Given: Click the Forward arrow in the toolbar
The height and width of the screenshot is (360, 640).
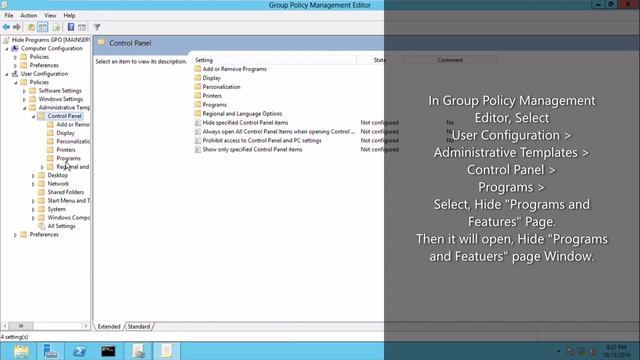Looking at the screenshot, I should pyautogui.click(x=17, y=27).
